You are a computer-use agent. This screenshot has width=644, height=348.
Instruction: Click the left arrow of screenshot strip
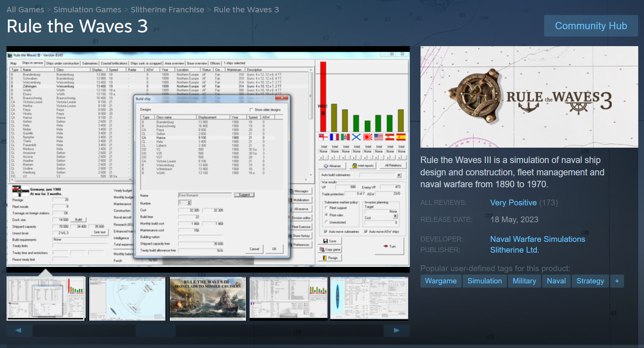click(18, 330)
